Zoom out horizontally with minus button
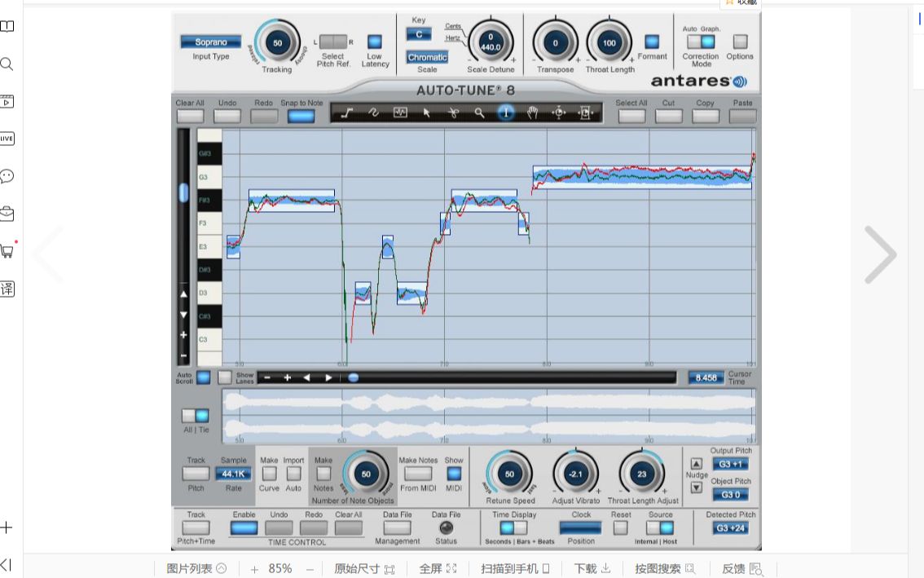The height and width of the screenshot is (578, 924). click(x=267, y=377)
